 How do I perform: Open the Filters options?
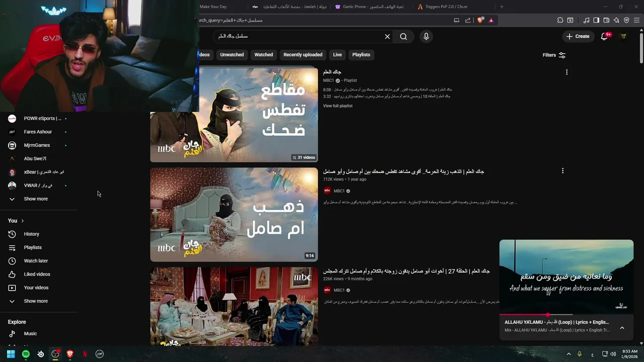coord(554,55)
